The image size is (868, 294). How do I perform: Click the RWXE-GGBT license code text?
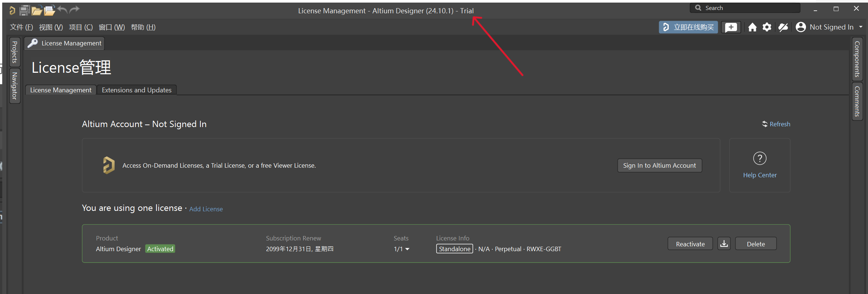544,249
